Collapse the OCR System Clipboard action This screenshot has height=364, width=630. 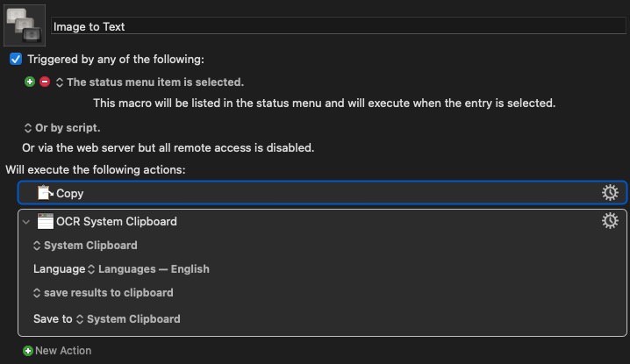[26, 222]
